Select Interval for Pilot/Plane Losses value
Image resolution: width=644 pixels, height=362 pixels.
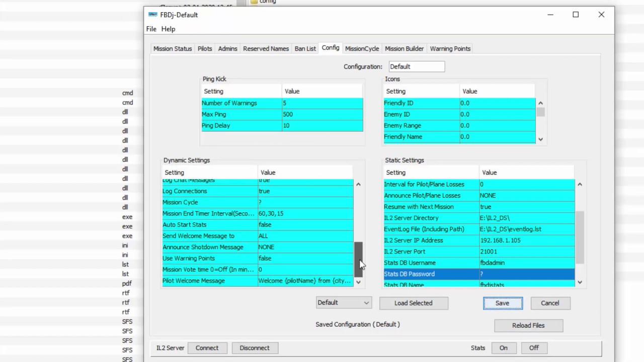pos(527,184)
